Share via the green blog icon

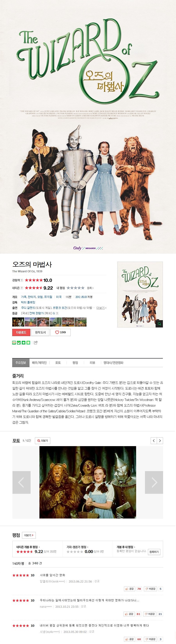(14, 342)
